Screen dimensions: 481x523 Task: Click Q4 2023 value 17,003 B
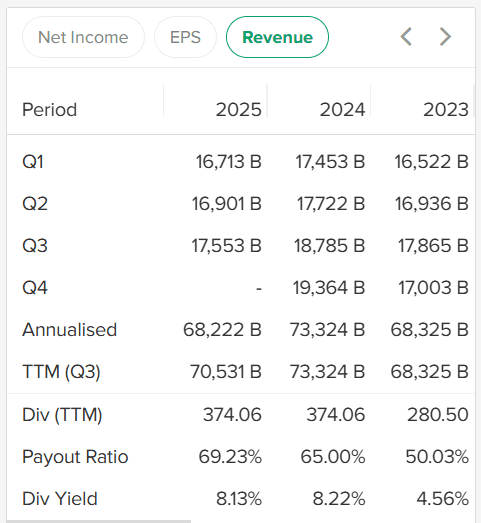[434, 288]
